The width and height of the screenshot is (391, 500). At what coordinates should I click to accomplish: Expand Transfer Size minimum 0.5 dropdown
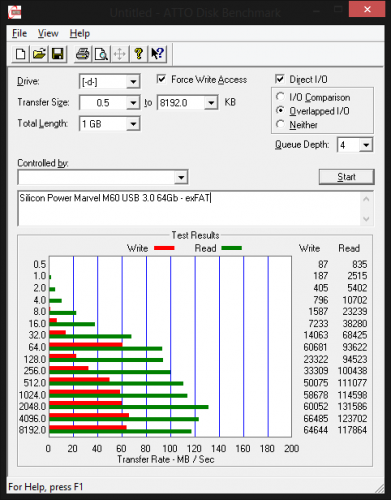click(x=133, y=103)
